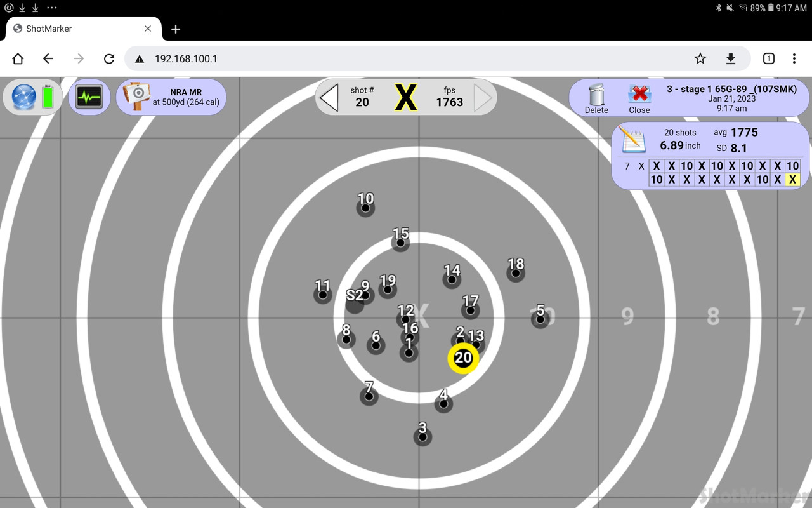Bookmark the page with the star icon
Screen dimensions: 812x508
click(x=700, y=58)
